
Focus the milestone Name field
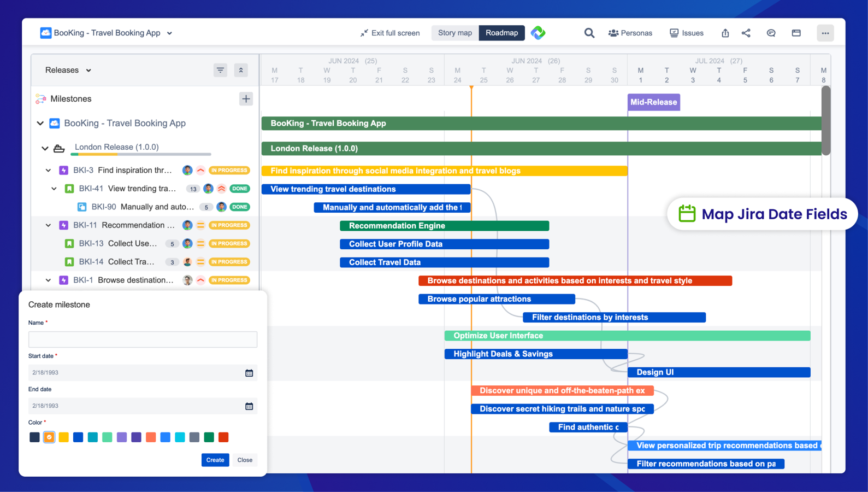click(143, 339)
